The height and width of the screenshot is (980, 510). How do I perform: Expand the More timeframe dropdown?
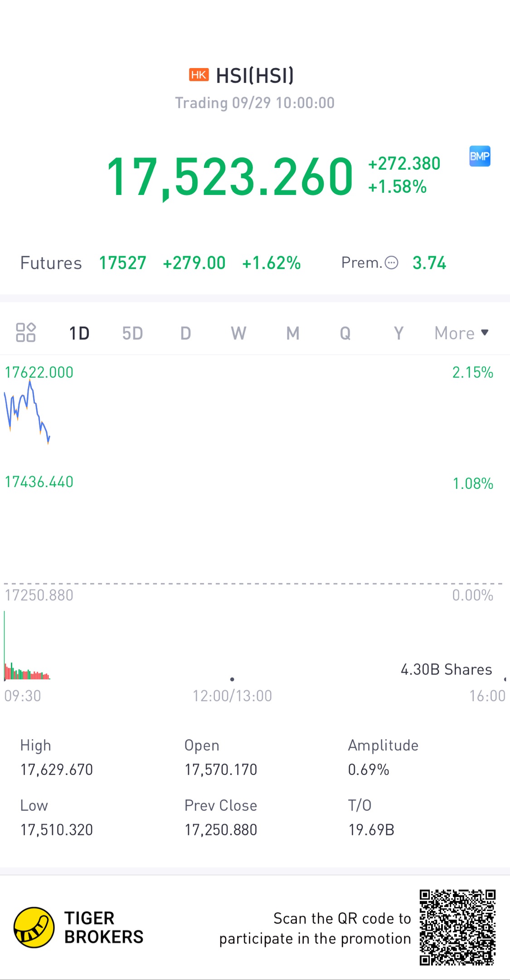click(461, 333)
